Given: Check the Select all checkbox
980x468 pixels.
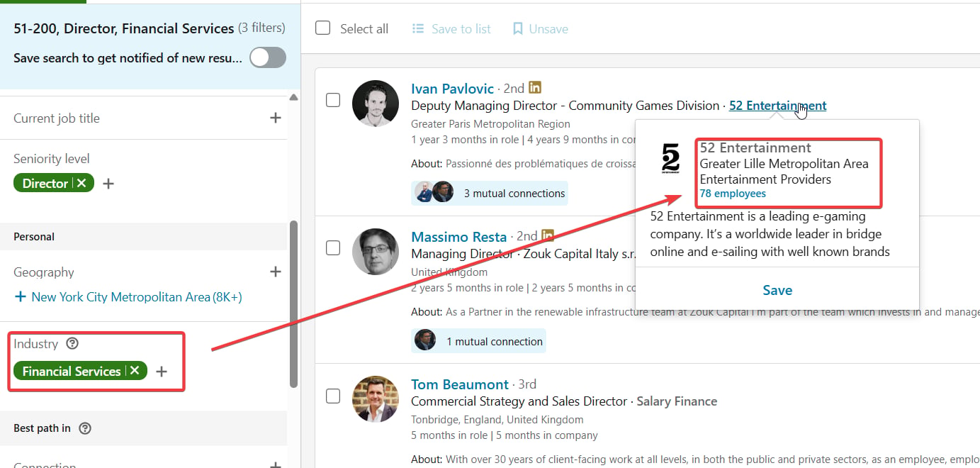Looking at the screenshot, I should click(323, 28).
